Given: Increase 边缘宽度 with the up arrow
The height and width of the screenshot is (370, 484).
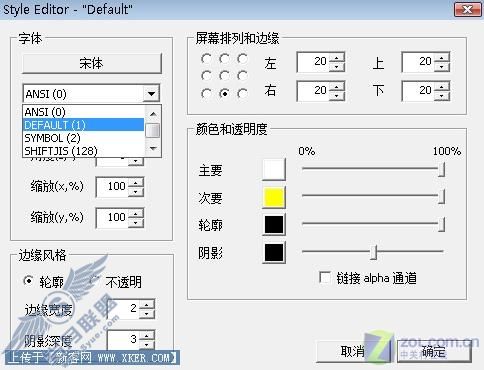Looking at the screenshot, I should tap(147, 304).
